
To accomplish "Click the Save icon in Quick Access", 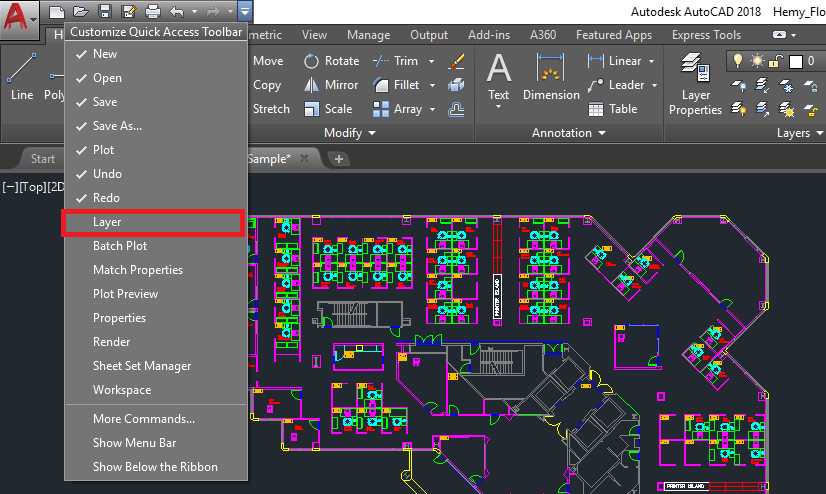I will pos(105,12).
